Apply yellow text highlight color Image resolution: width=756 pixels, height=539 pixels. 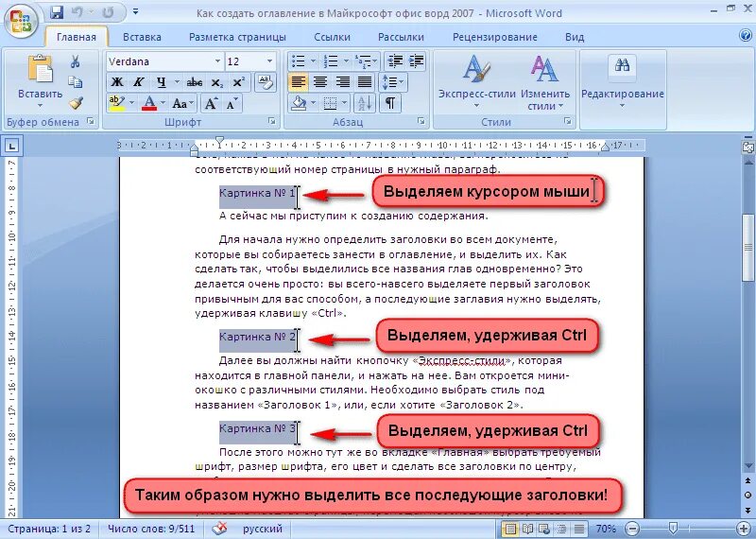click(116, 103)
